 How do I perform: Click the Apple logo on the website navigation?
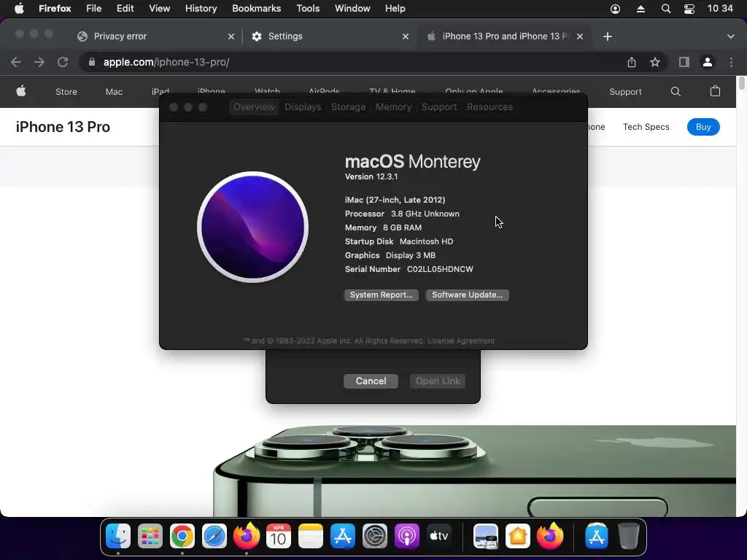(21, 91)
